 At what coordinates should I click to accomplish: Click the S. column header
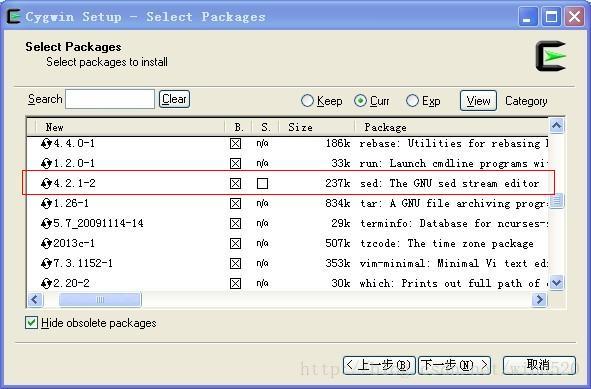[x=265, y=127]
